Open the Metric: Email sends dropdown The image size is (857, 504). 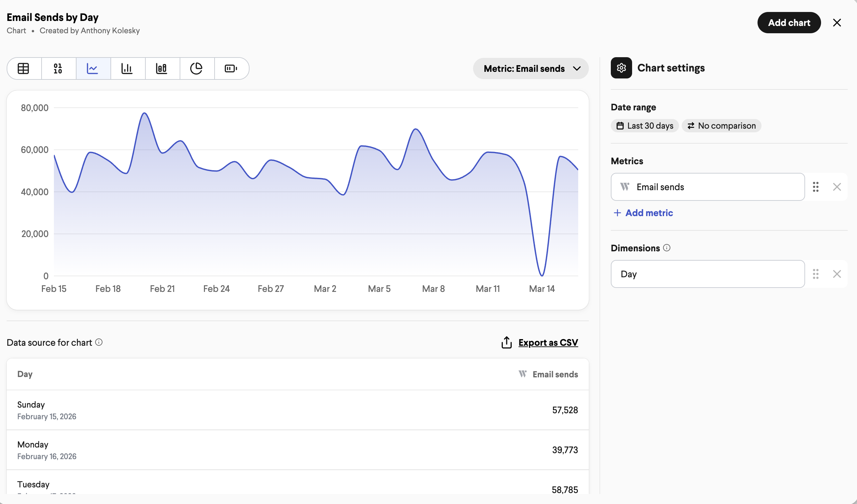coord(531,68)
